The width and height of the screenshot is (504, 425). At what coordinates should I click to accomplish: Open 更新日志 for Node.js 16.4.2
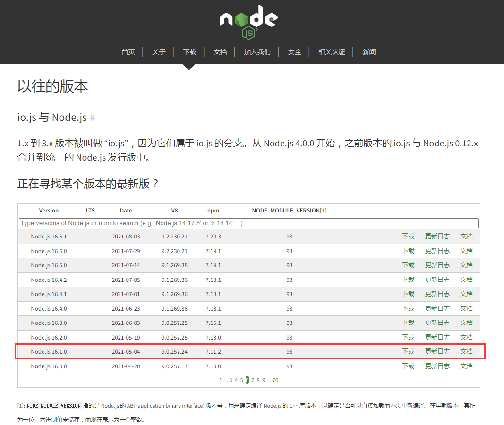coord(437,280)
